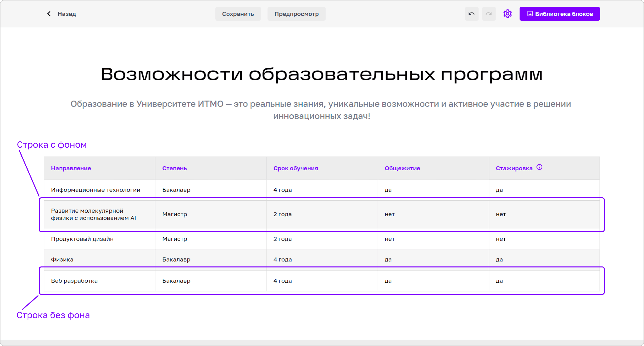Click Бакалавр in the Физика row
Screen dimensions: 644x346
(176, 259)
